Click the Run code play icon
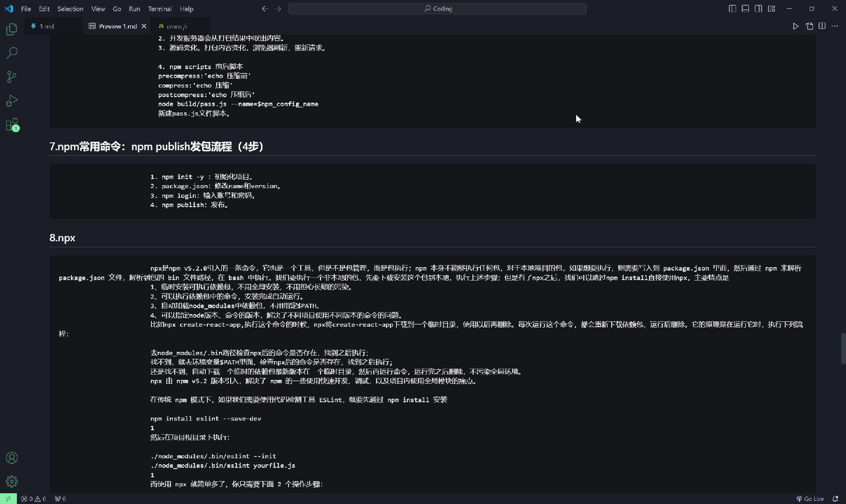 [796, 26]
